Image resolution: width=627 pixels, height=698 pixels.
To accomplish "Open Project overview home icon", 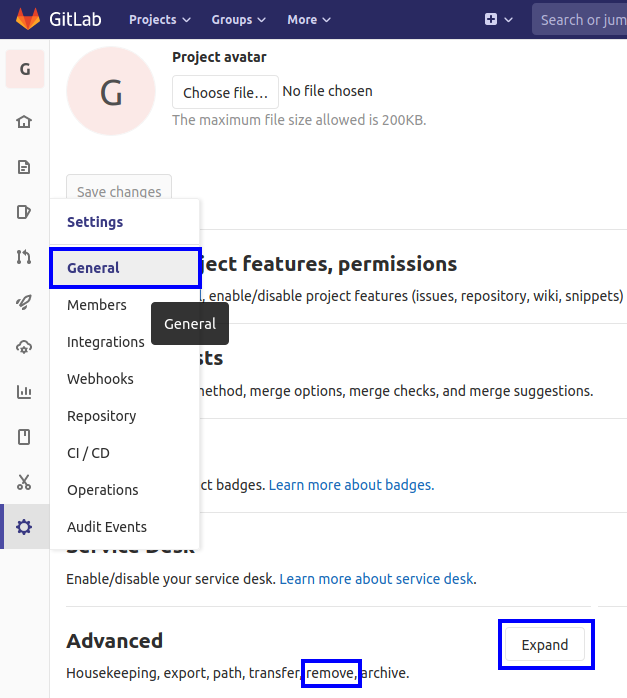I will point(24,122).
